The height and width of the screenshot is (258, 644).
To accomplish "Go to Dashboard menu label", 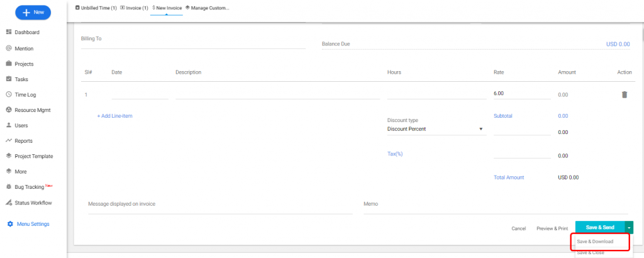I will (x=27, y=32).
